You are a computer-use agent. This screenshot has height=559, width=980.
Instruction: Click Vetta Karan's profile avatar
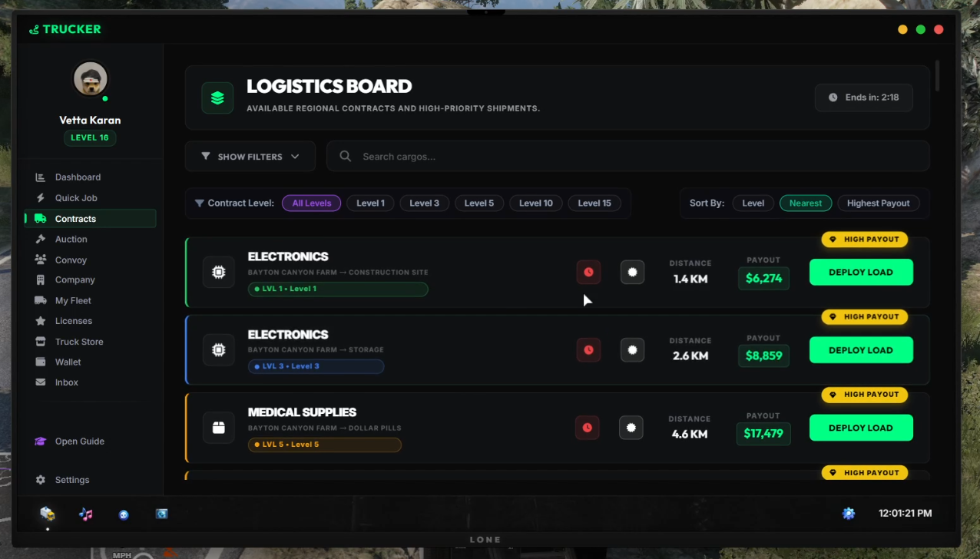91,78
